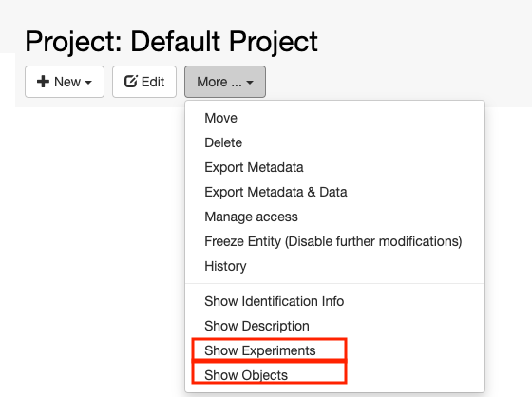Screen dimensions: 532x397
Task: Click the plus icon on New button
Action: pos(43,82)
